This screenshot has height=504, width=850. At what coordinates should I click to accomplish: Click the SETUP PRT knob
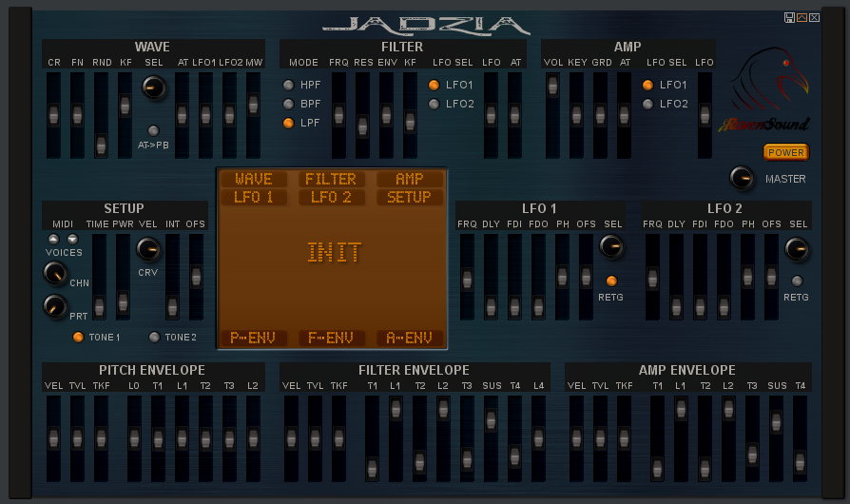[55, 307]
